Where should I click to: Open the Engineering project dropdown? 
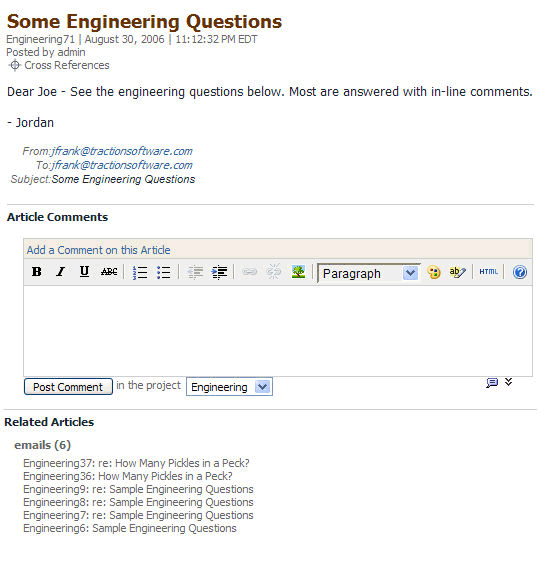pos(229,387)
